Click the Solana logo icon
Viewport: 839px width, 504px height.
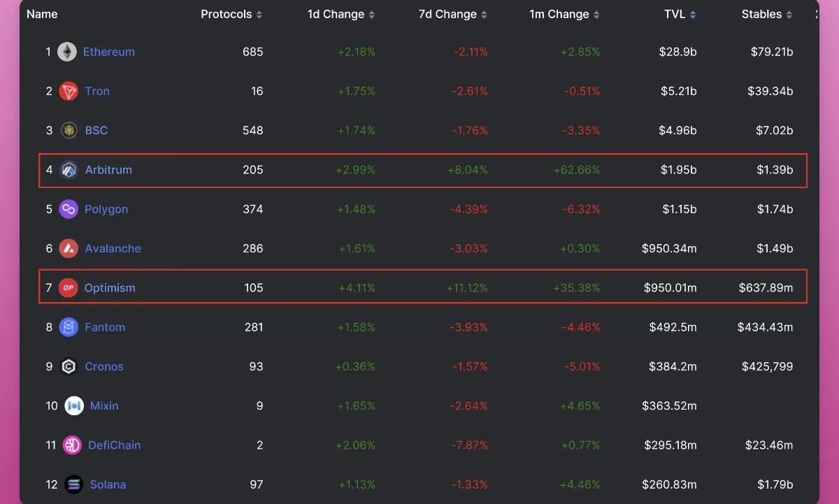point(74,484)
